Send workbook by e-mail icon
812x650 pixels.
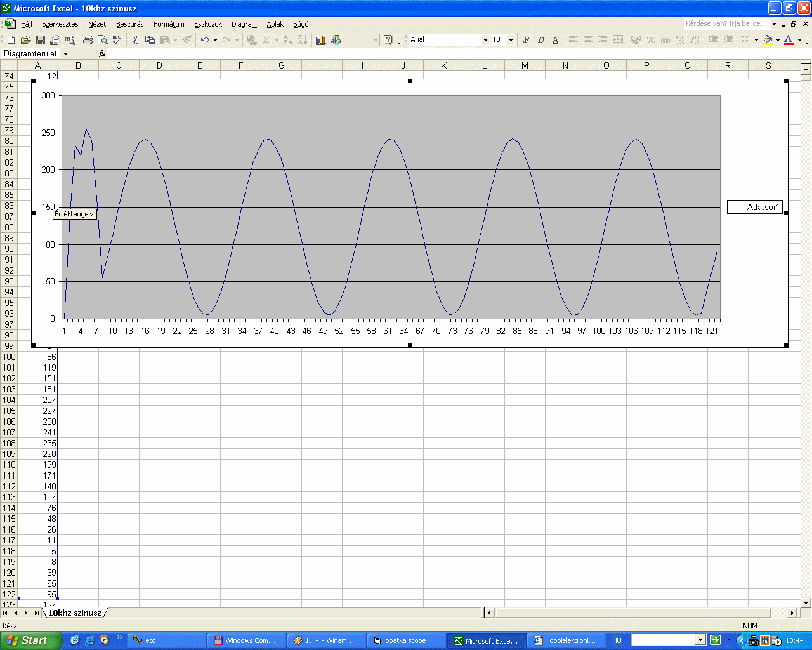(55, 40)
